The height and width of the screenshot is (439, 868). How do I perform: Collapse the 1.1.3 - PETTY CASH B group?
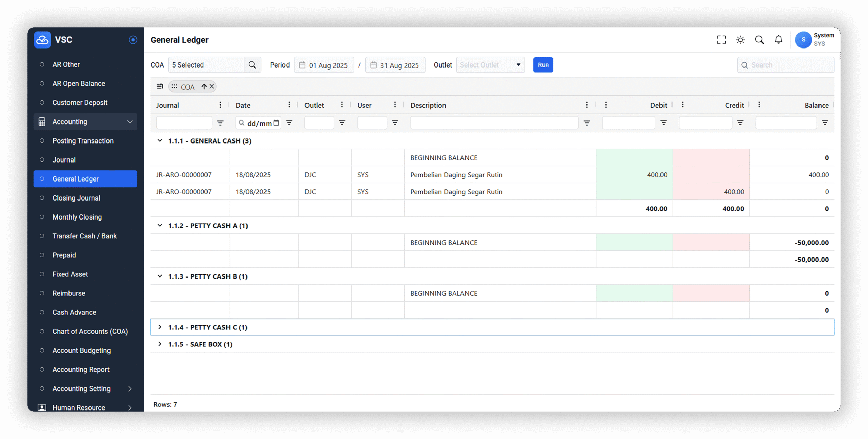click(x=160, y=276)
